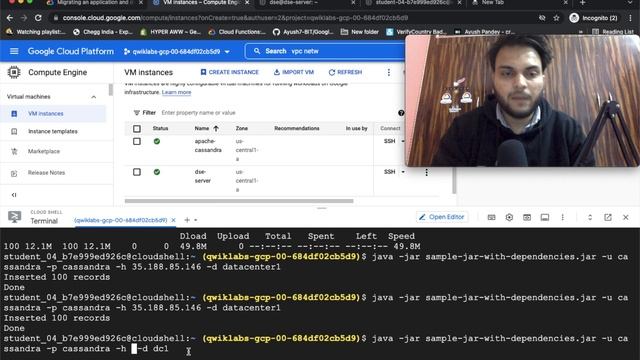The width and height of the screenshot is (640, 360).
Task: Toggle the Cloud Shell on-screen keyboard icon
Action: tap(491, 217)
